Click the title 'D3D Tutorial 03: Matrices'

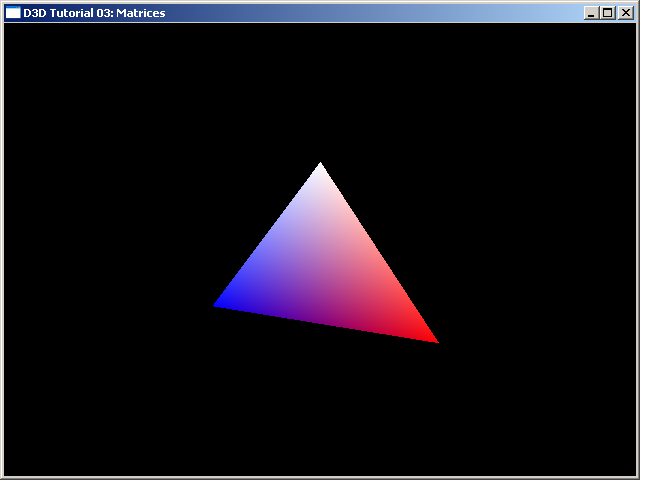pyautogui.click(x=94, y=13)
